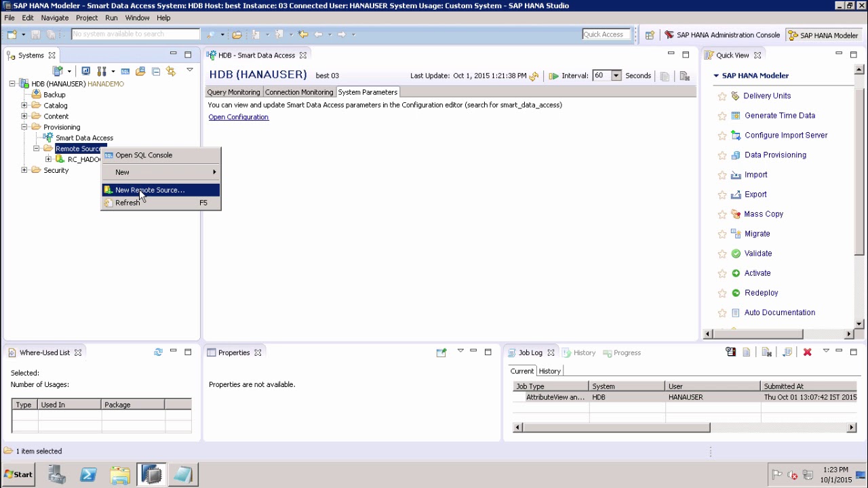Click the Open Configuration link
The image size is (868, 488).
pyautogui.click(x=238, y=117)
